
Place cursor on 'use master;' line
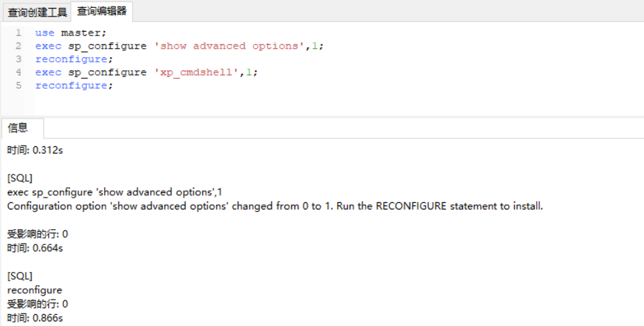(70, 32)
